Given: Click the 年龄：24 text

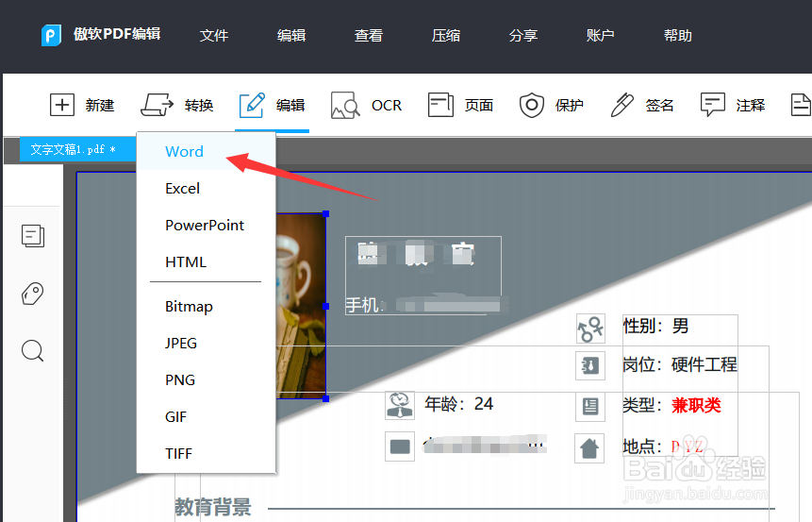Looking at the screenshot, I should tap(459, 404).
